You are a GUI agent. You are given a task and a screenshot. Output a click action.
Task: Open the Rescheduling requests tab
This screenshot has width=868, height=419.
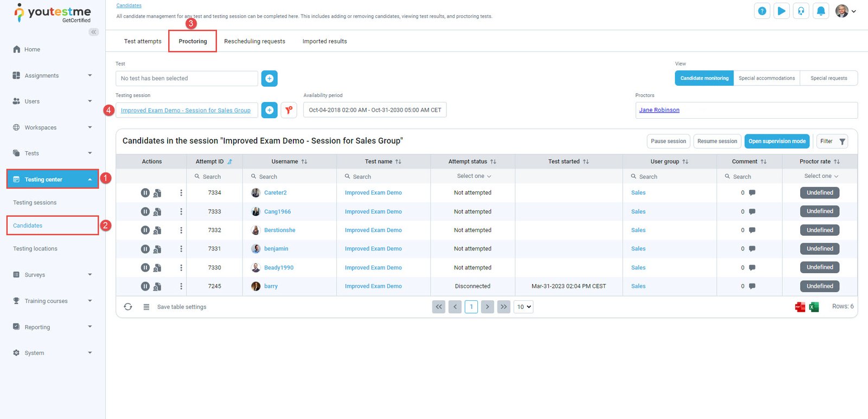coord(254,41)
